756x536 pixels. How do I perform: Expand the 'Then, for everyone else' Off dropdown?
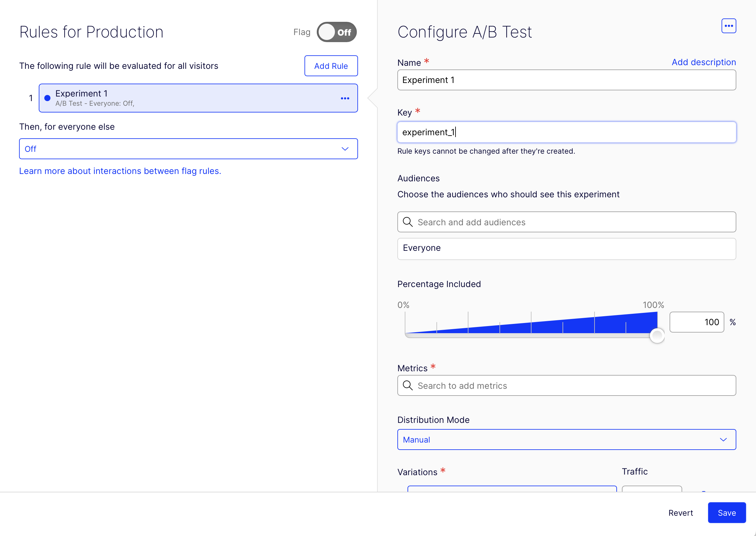[x=188, y=149]
